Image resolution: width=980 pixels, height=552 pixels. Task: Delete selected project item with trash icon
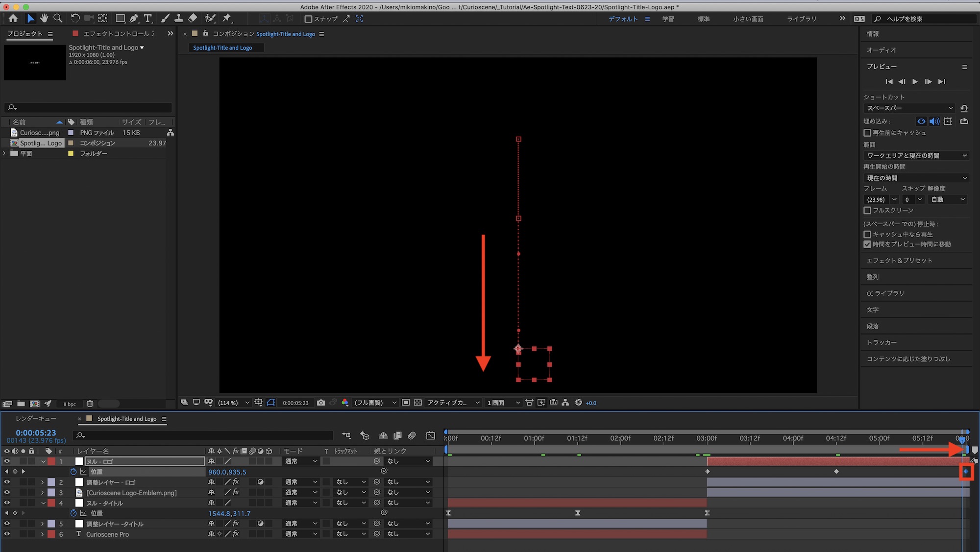click(x=90, y=404)
